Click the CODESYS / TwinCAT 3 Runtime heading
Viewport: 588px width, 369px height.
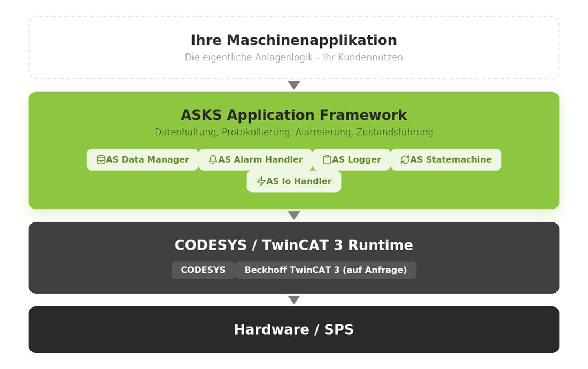click(x=294, y=245)
